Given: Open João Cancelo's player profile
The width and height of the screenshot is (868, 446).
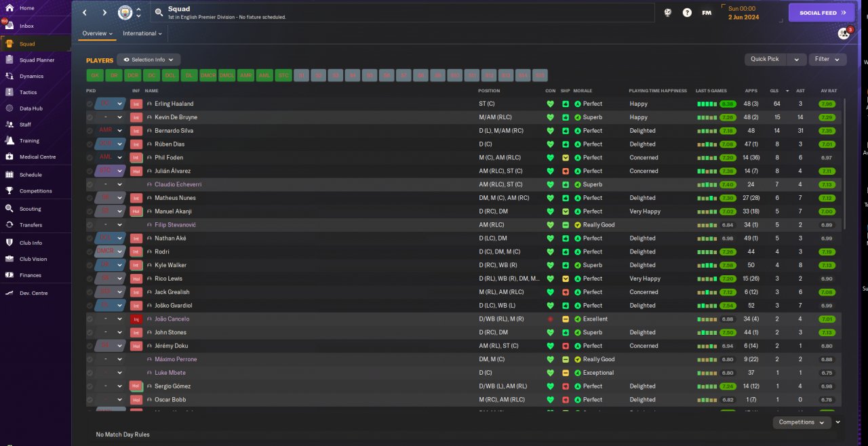Looking at the screenshot, I should (172, 319).
